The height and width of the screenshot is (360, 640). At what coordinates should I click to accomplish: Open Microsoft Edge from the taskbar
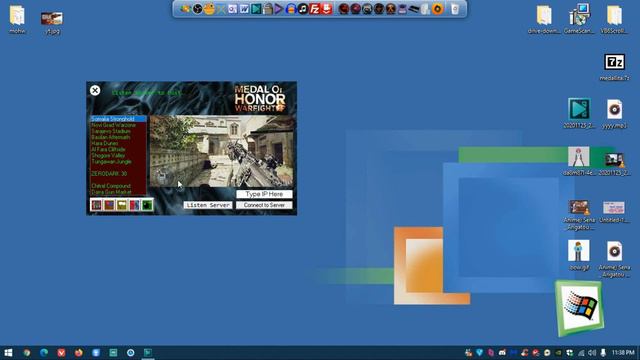tap(44, 352)
